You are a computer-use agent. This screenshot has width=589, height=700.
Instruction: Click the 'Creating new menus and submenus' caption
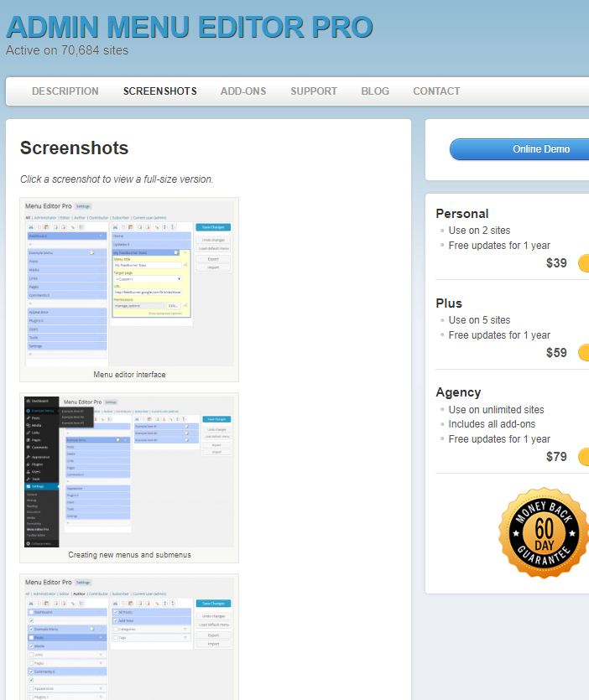(129, 555)
